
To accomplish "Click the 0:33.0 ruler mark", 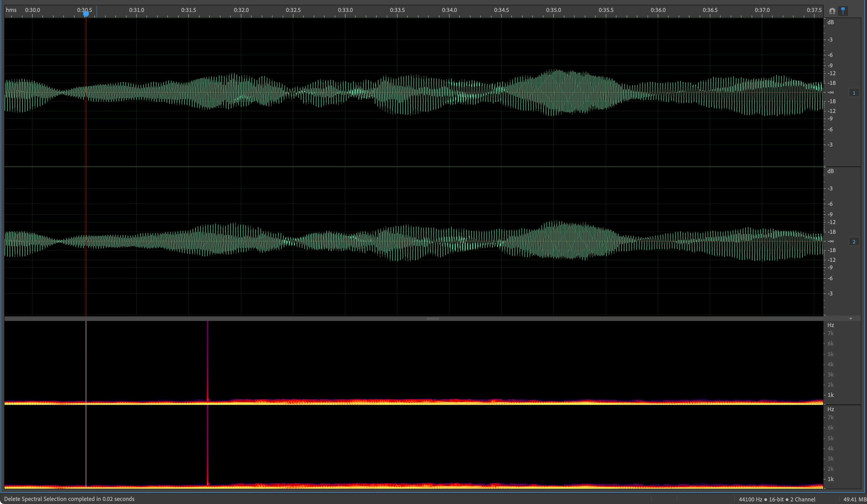I will [x=345, y=10].
